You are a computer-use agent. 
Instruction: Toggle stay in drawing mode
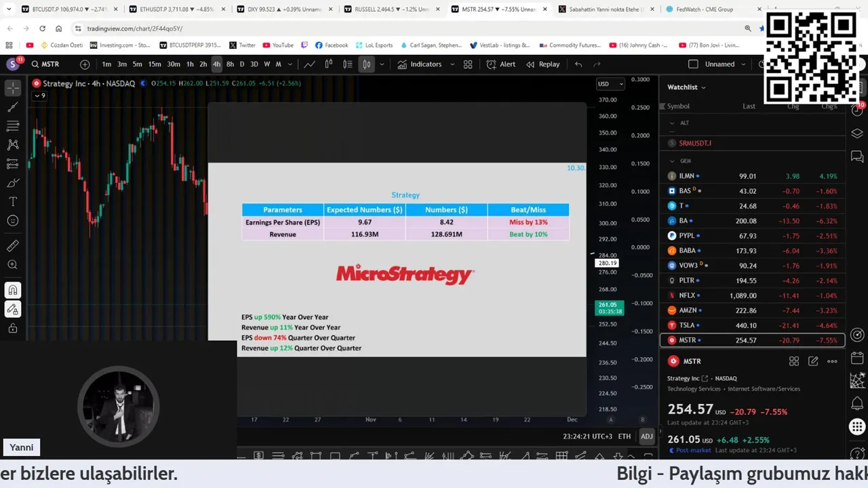(x=13, y=309)
